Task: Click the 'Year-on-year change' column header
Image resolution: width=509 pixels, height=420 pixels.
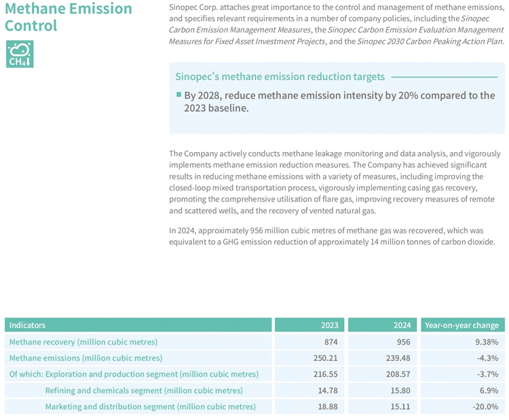Action: click(x=461, y=325)
